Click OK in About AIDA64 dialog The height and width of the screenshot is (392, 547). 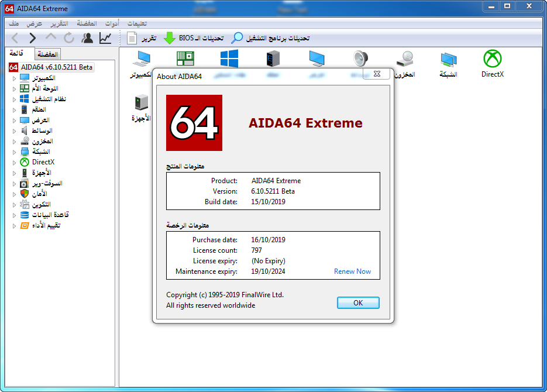(358, 302)
